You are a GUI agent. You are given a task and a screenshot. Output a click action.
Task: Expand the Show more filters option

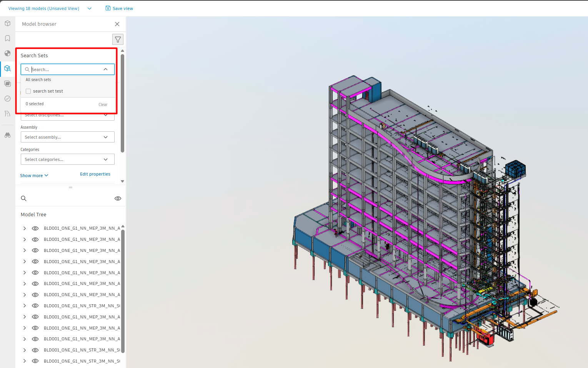[34, 176]
